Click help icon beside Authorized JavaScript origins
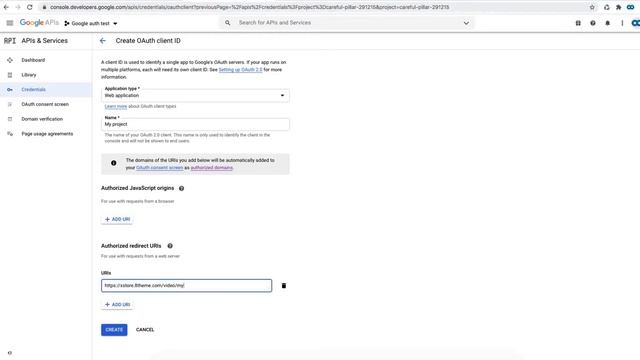The width and height of the screenshot is (640, 360). pos(182,188)
